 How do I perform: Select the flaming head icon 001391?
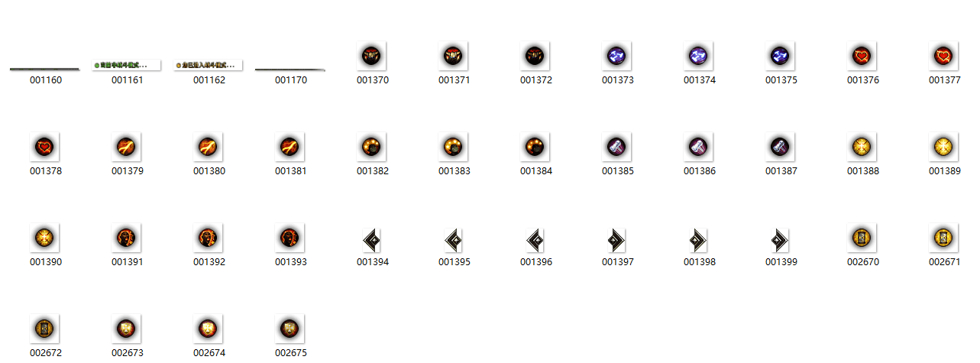point(128,238)
